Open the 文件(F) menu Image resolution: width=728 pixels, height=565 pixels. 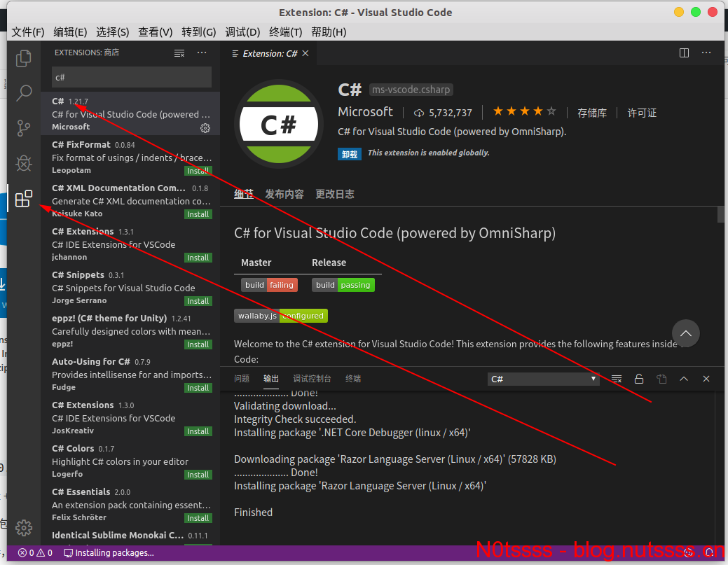pos(28,32)
